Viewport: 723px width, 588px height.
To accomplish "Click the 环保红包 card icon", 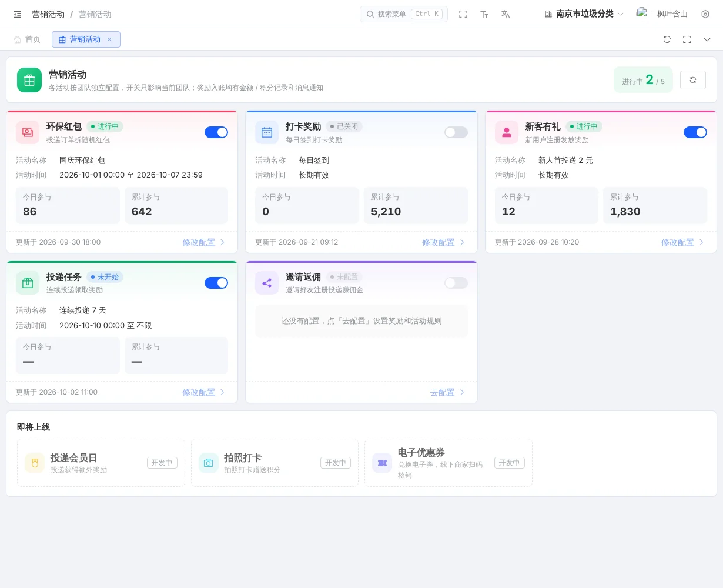I will [28, 132].
